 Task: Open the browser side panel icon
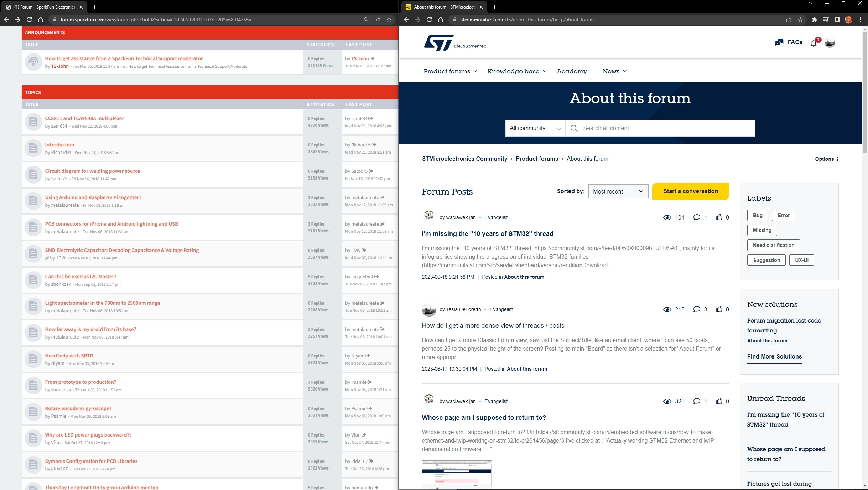coord(837,20)
